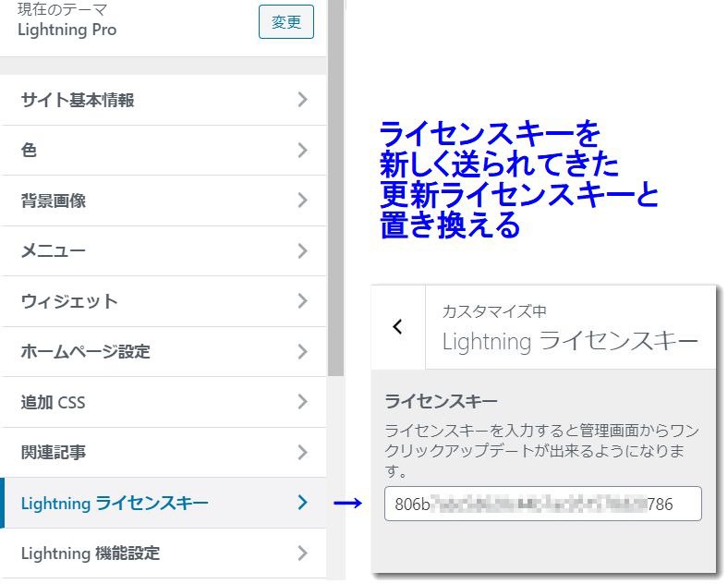Viewport: 728px width, 584px height.
Task: Click the Lightning Pro theme name text
Action: (x=67, y=30)
